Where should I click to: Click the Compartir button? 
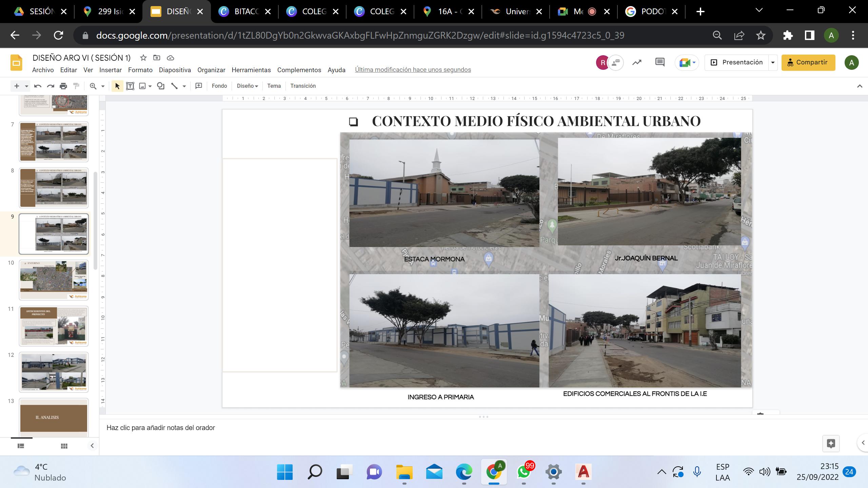(808, 63)
